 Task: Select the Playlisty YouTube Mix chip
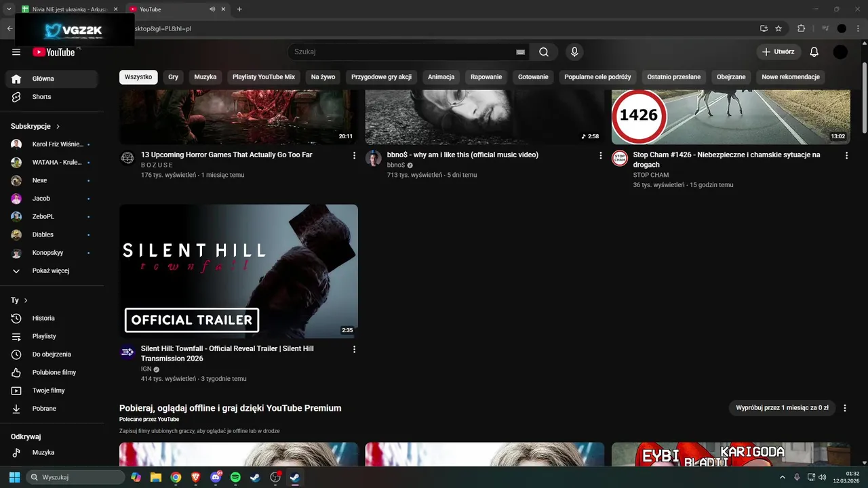[x=264, y=77]
